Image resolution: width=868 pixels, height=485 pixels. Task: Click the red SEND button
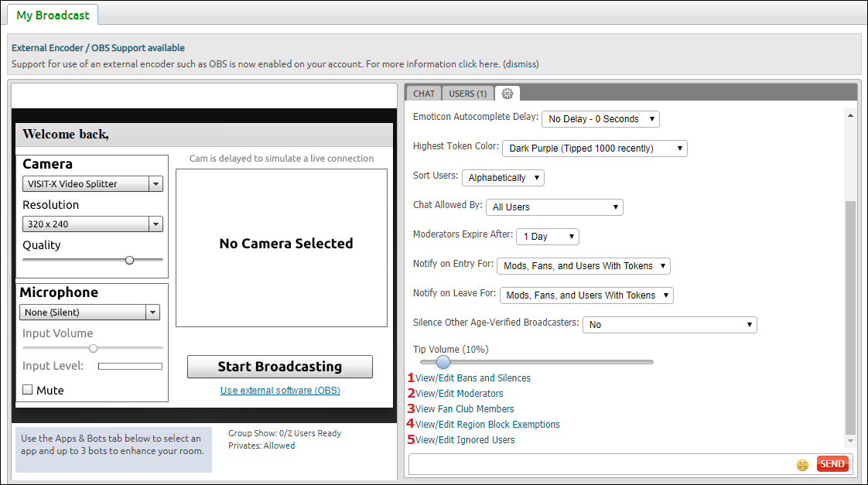point(832,464)
